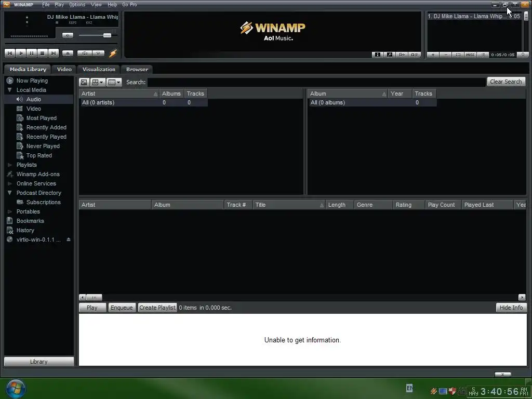This screenshot has height=399, width=532.
Task: Stop playback with the Stop button
Action: tap(43, 54)
